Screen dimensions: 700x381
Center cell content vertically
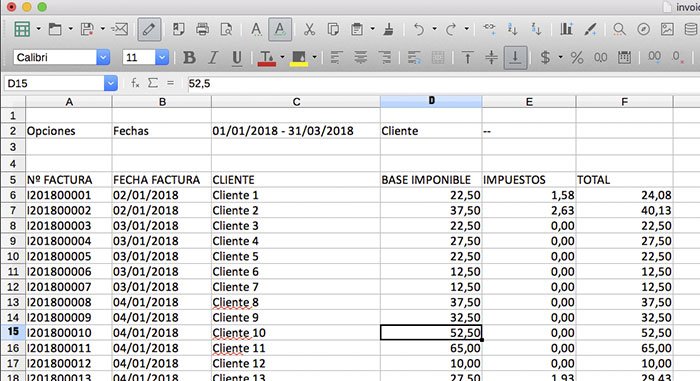491,58
